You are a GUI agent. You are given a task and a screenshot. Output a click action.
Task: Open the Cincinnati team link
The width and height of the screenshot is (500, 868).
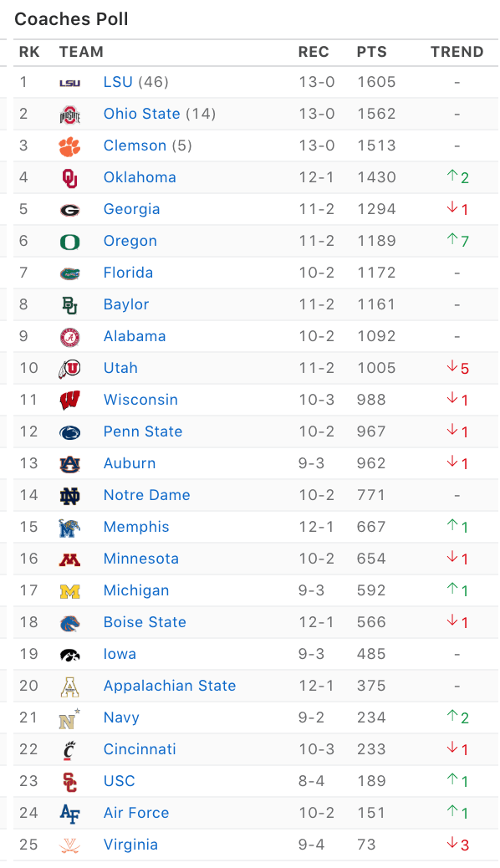[140, 749]
